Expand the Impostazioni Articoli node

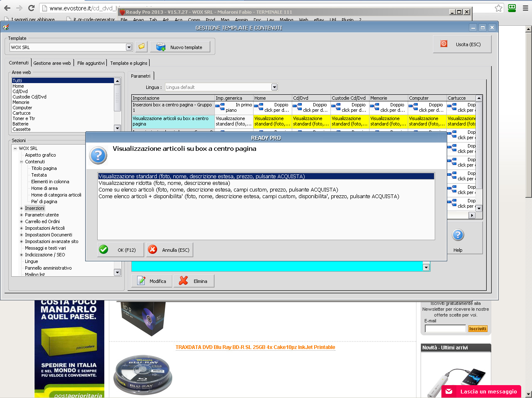pos(22,228)
